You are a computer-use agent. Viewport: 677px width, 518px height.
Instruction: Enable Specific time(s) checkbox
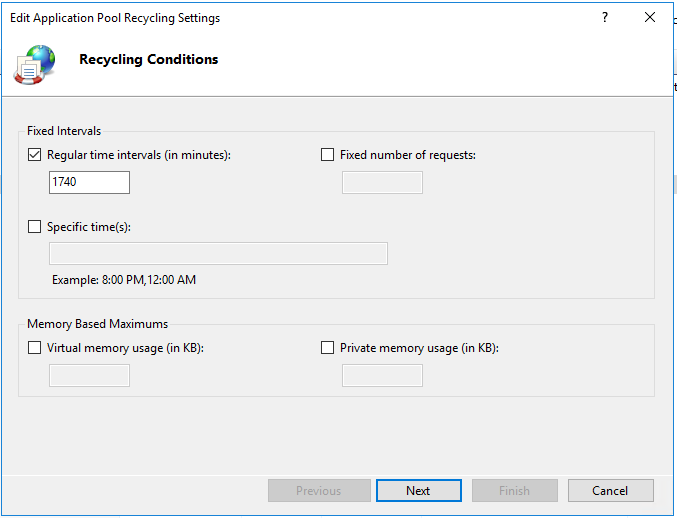[x=35, y=227]
